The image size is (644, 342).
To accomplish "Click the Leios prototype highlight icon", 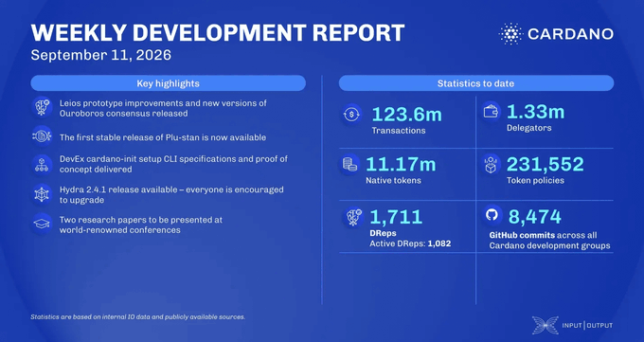I will pyautogui.click(x=43, y=107).
